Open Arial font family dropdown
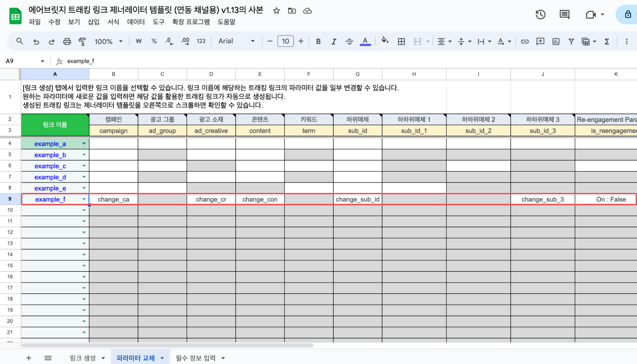Screen dimensions: 637x364 point(237,41)
